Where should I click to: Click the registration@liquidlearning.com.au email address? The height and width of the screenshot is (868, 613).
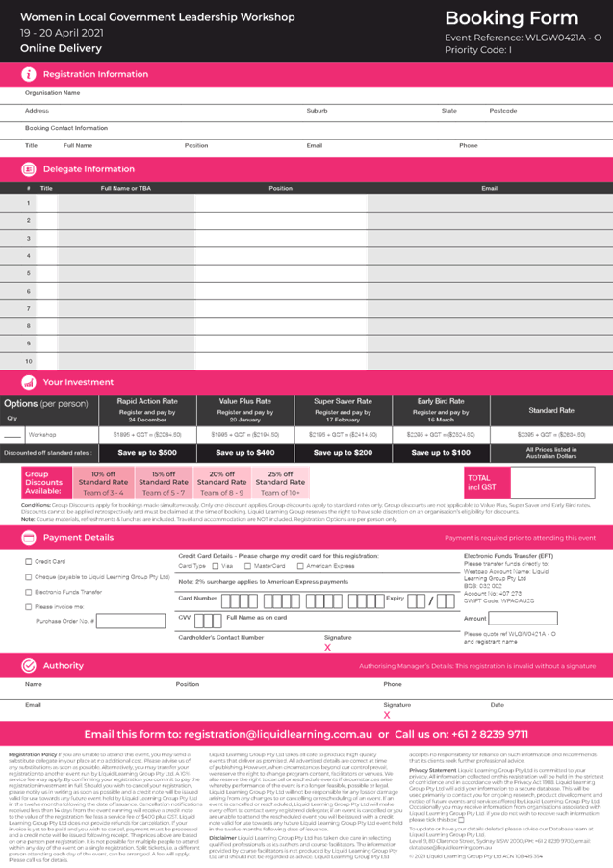(278, 734)
